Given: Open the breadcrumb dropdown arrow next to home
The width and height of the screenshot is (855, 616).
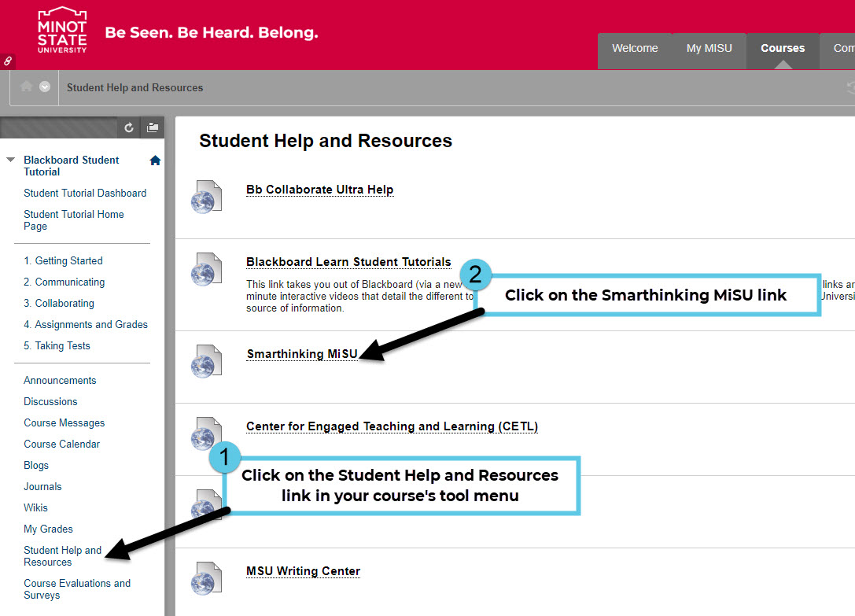Looking at the screenshot, I should (x=45, y=87).
